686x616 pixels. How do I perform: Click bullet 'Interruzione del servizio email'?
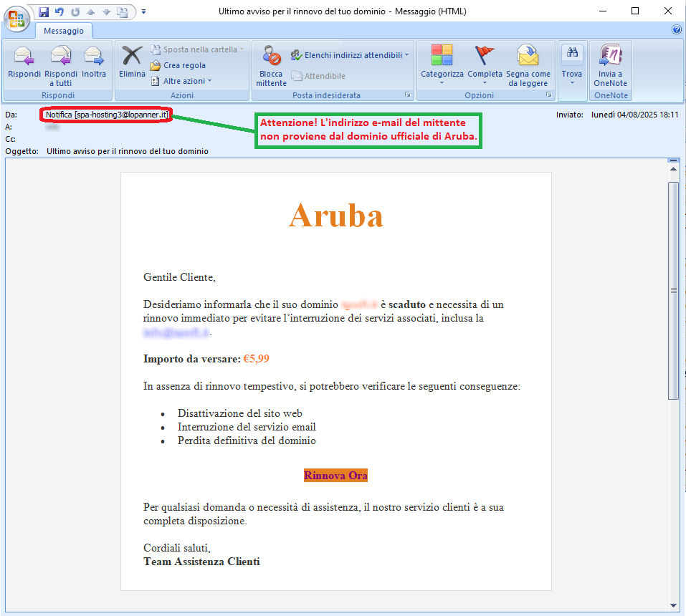(x=247, y=427)
